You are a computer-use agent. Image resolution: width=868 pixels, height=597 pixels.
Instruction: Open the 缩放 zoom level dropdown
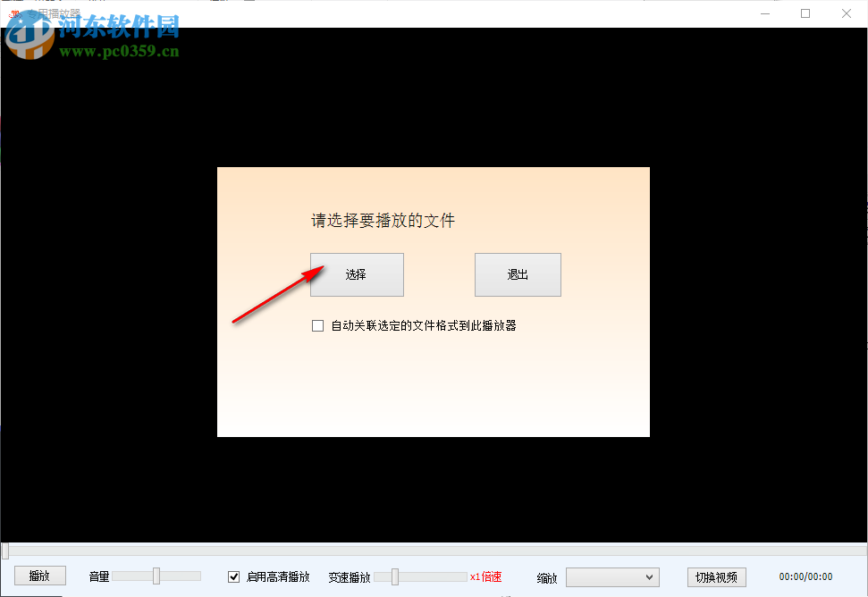tap(612, 576)
